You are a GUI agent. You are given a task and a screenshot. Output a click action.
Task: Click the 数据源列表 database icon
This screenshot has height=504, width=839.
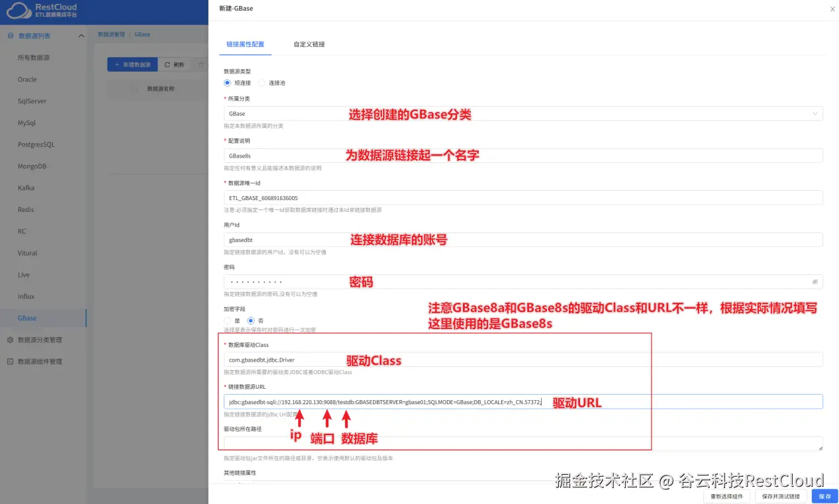10,36
